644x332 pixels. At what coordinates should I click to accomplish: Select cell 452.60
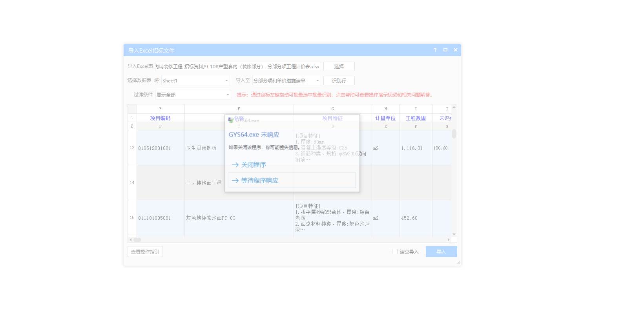[x=416, y=218]
